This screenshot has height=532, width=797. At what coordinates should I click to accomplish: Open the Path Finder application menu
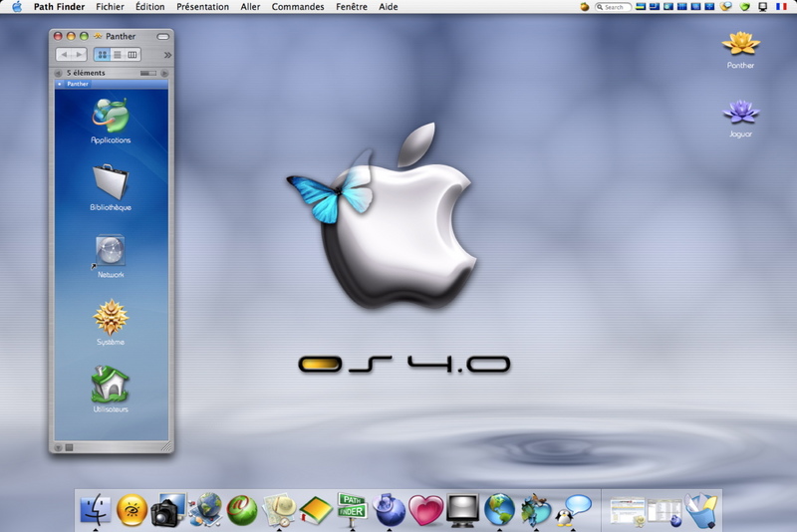coord(59,7)
